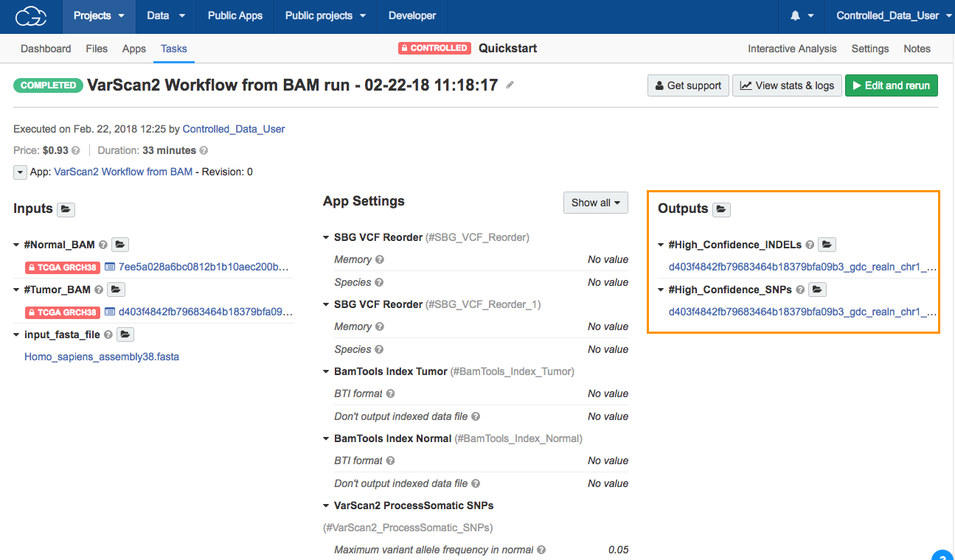Screen dimensions: 955x560
Task: Collapse SBG VCF Reorder (#SBG_VCF_Reorder_1) settings
Action: point(327,304)
